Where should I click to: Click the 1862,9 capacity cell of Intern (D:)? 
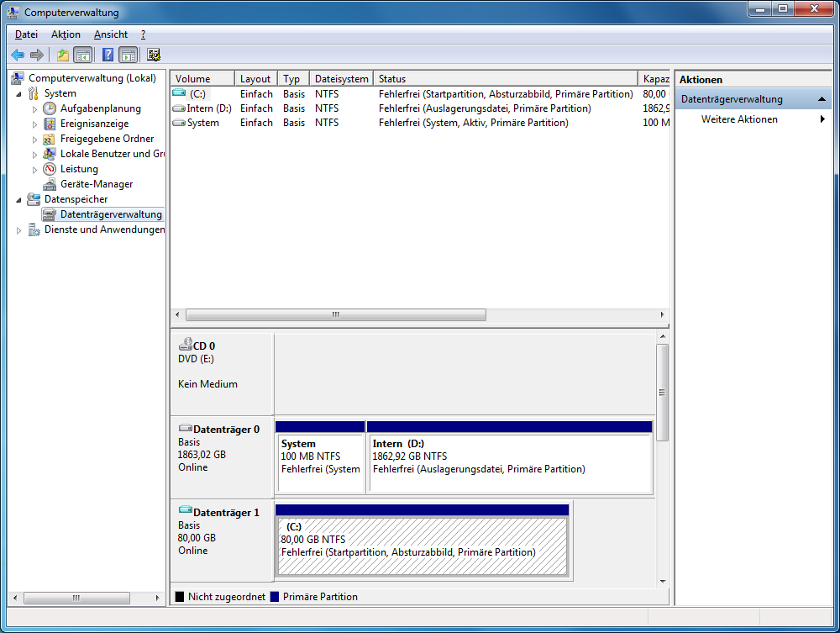pyautogui.click(x=656, y=108)
